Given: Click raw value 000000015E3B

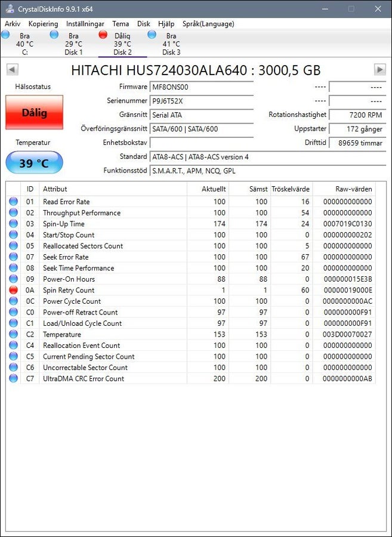Looking at the screenshot, I should (x=347, y=279).
